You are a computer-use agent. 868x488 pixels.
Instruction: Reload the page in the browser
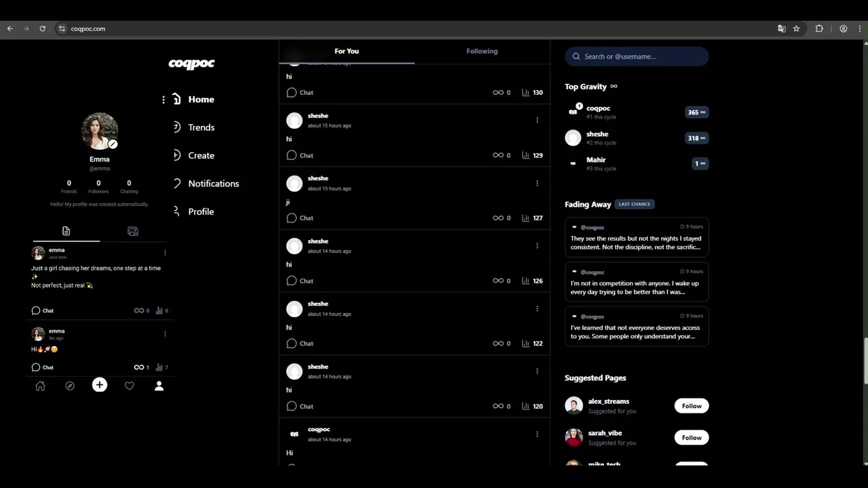42,28
